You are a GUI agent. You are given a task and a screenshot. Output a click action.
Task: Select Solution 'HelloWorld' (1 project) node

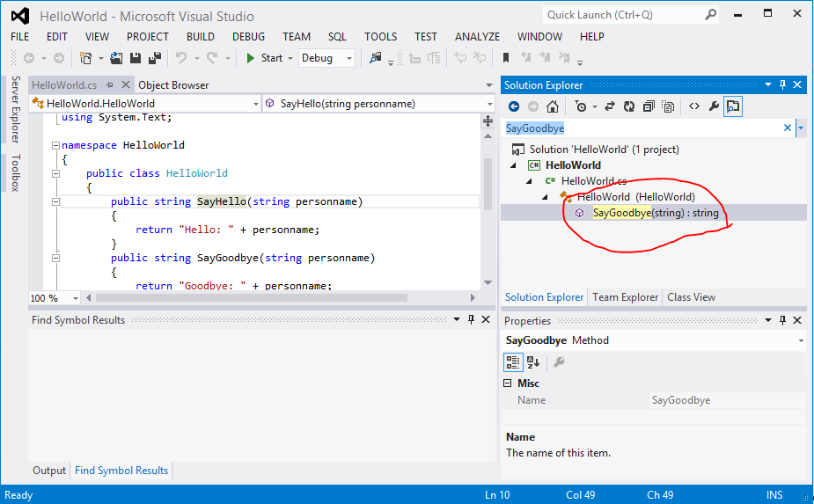tap(604, 150)
